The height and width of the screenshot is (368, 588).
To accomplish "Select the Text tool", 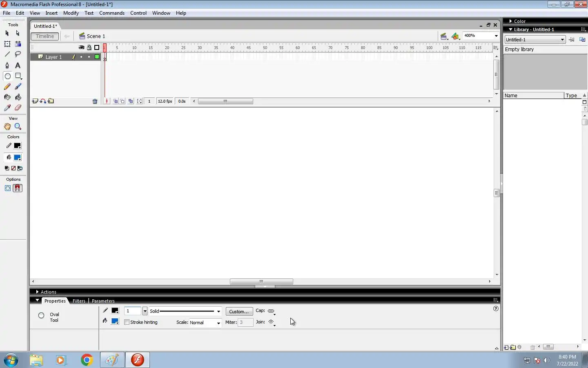I will click(x=18, y=65).
